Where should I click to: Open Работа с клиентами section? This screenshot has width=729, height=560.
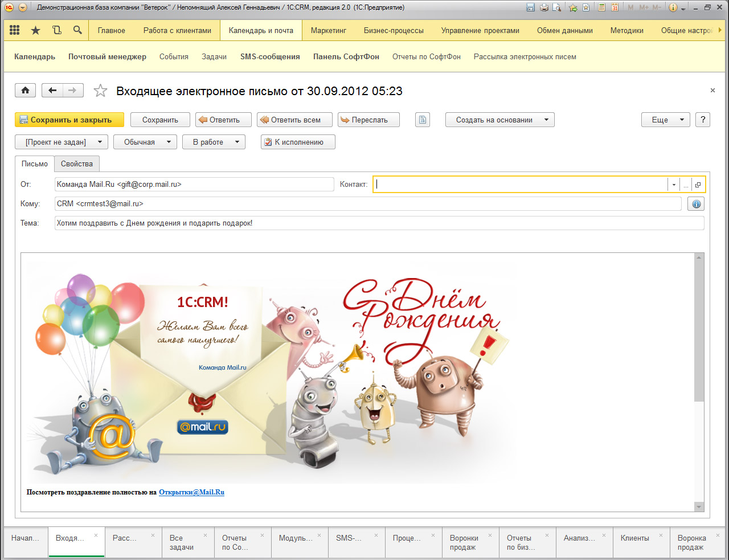[x=177, y=30]
